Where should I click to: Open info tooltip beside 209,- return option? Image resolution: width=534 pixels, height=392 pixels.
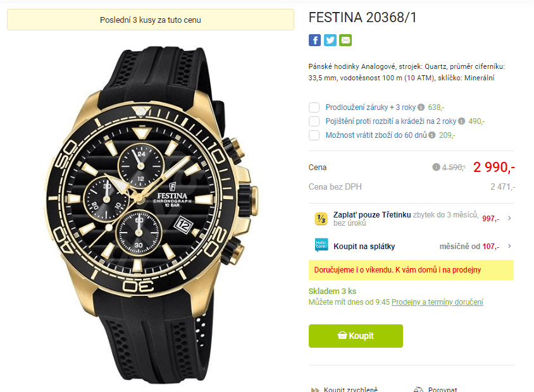tap(432, 135)
